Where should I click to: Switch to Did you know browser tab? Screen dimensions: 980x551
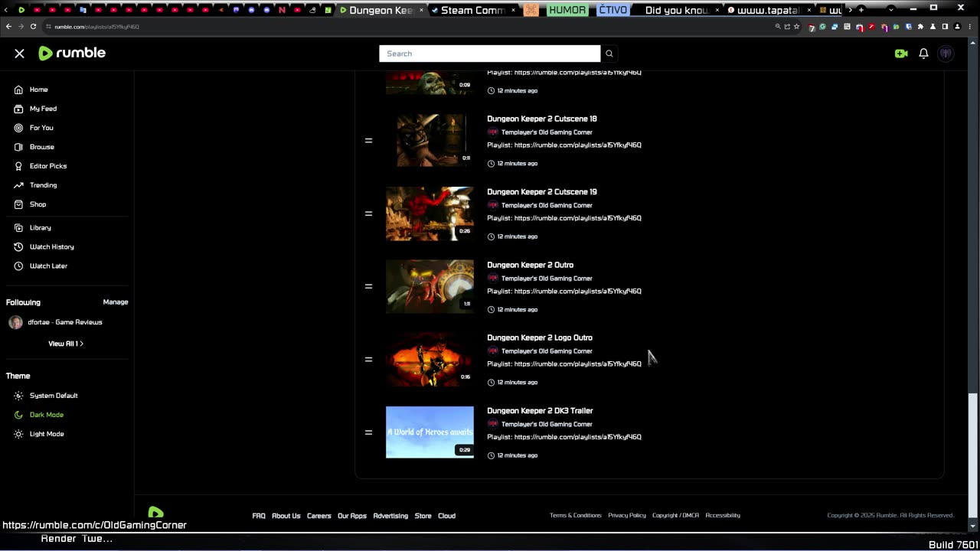tap(678, 10)
